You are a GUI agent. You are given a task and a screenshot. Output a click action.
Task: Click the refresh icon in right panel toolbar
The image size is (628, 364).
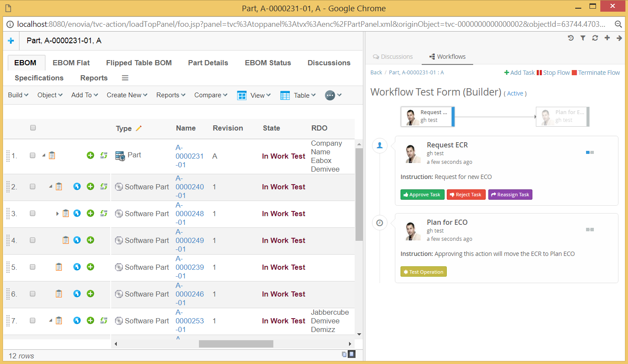point(595,38)
